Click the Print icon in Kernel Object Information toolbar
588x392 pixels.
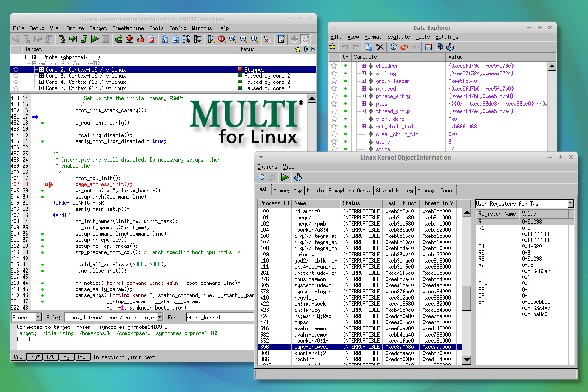(x=298, y=178)
